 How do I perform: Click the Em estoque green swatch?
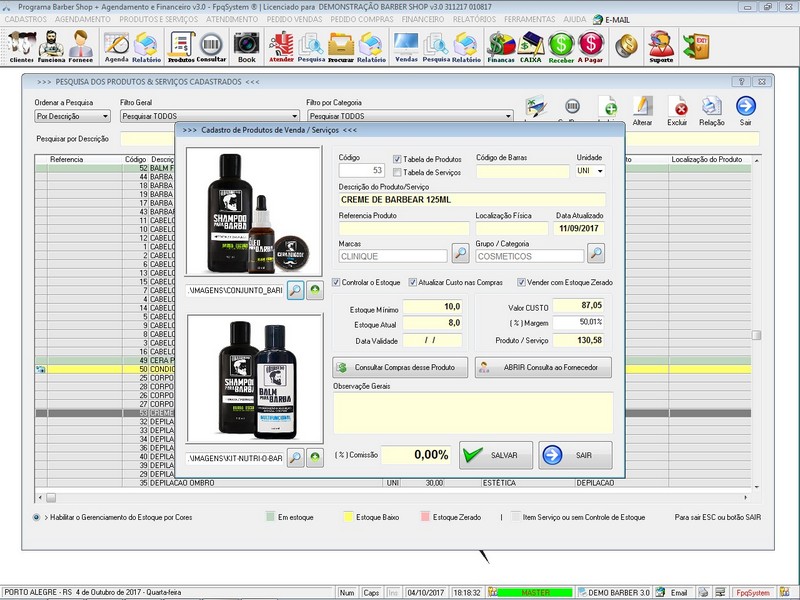pos(270,517)
